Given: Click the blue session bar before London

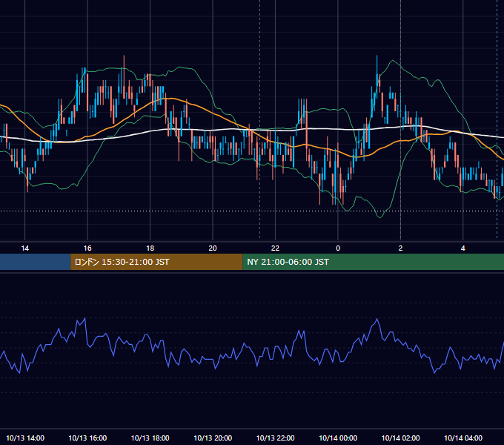Looking at the screenshot, I should click(36, 262).
